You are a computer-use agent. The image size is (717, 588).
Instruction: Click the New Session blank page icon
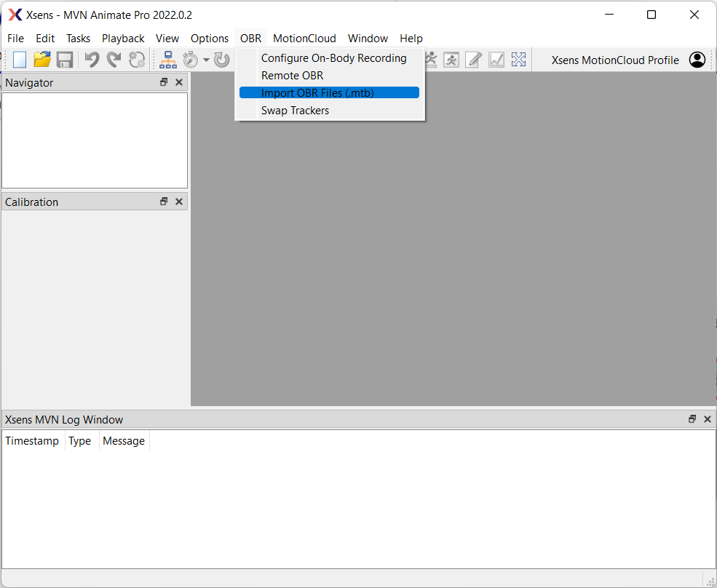20,60
